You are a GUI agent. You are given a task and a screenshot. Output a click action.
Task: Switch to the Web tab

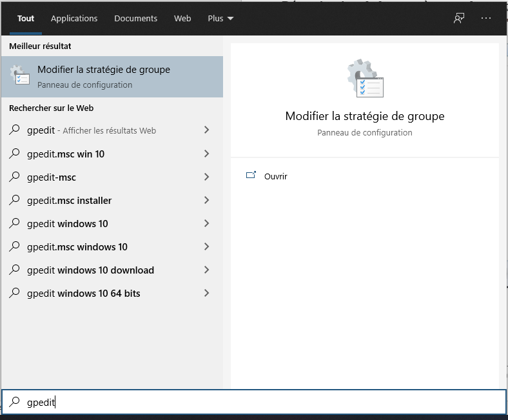[x=182, y=19]
